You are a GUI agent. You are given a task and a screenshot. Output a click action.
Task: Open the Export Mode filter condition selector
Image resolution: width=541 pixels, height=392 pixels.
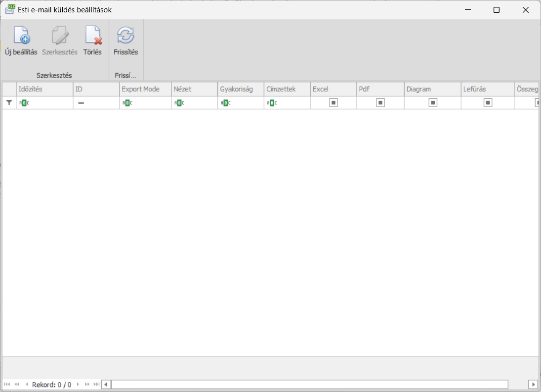point(127,103)
